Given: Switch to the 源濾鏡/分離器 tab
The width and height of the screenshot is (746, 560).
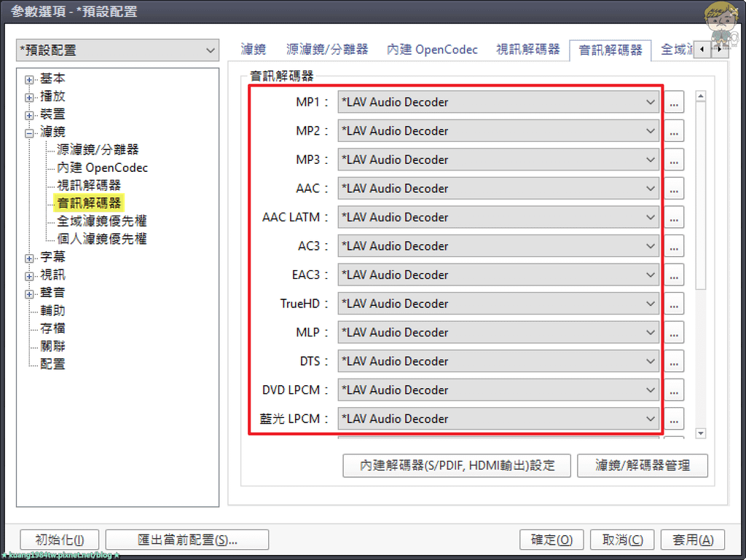Looking at the screenshot, I should 327,49.
